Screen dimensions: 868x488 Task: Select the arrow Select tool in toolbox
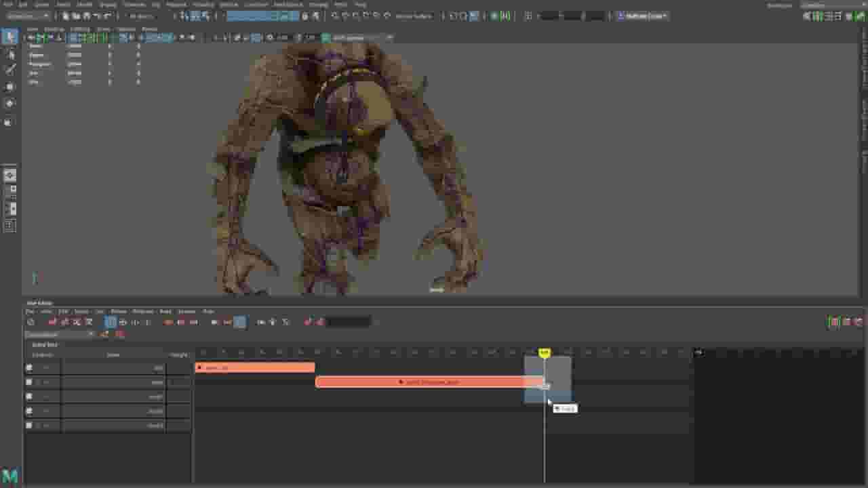[9, 36]
